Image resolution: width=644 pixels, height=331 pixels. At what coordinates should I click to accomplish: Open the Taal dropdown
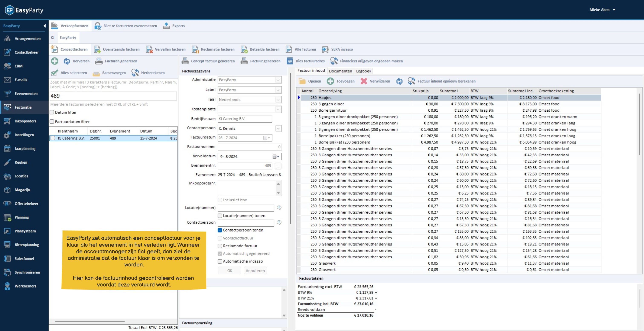pos(278,100)
